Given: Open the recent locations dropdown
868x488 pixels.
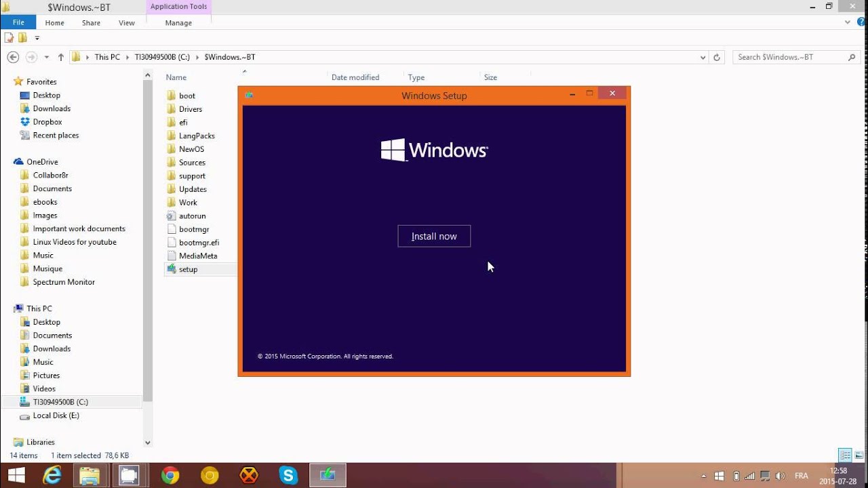Looking at the screenshot, I should 47,58.
